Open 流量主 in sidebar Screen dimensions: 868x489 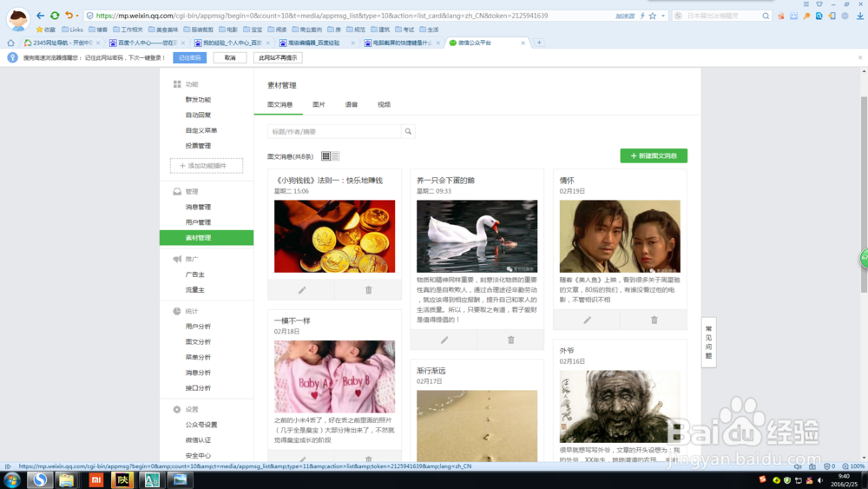tap(194, 290)
